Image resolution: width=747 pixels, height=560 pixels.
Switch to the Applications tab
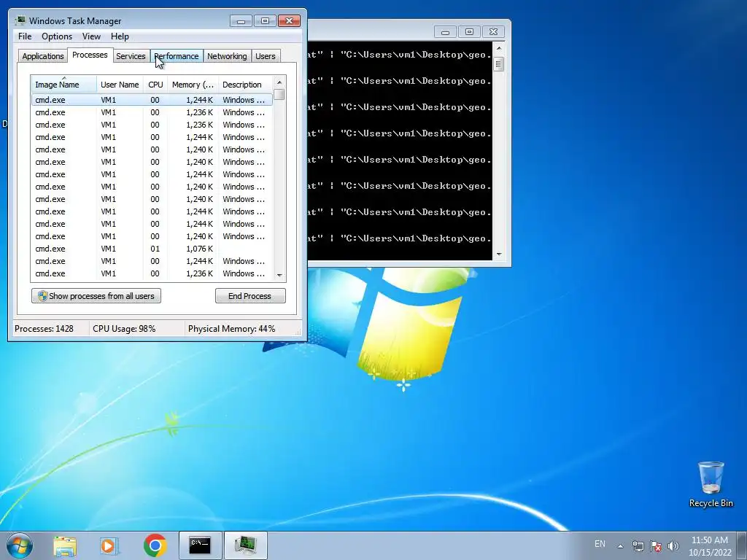pos(43,56)
